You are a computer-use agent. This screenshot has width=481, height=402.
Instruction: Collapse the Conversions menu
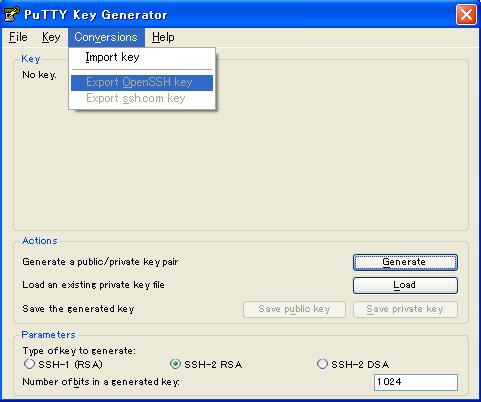pyautogui.click(x=106, y=37)
